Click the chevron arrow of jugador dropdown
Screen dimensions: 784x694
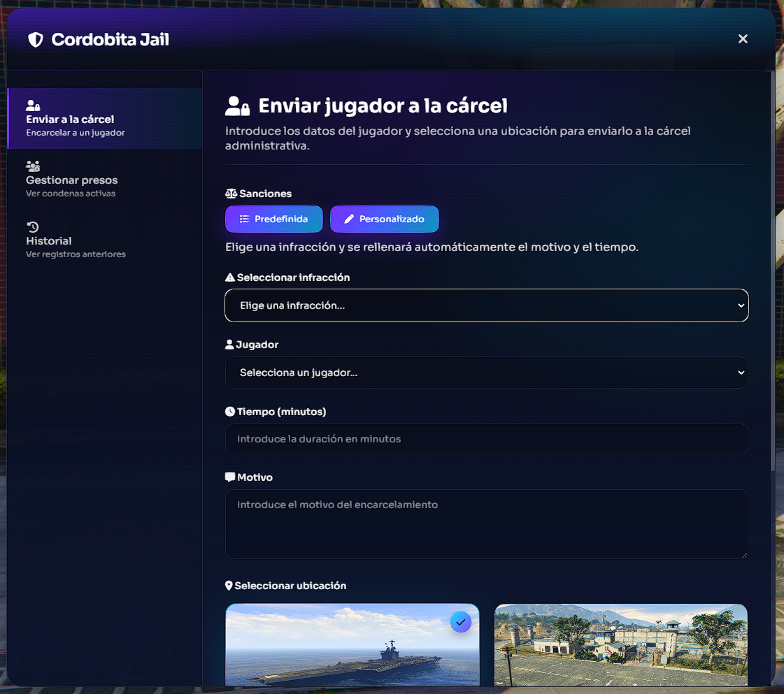pyautogui.click(x=741, y=373)
